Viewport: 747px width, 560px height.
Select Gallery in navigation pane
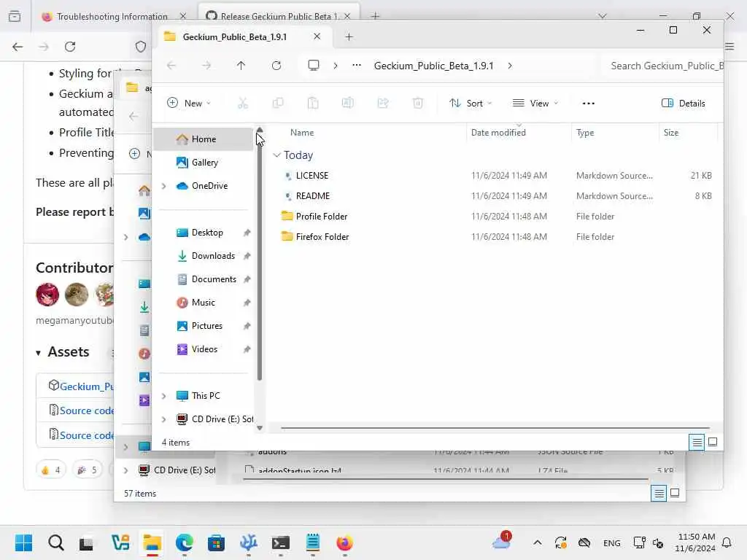tap(204, 163)
